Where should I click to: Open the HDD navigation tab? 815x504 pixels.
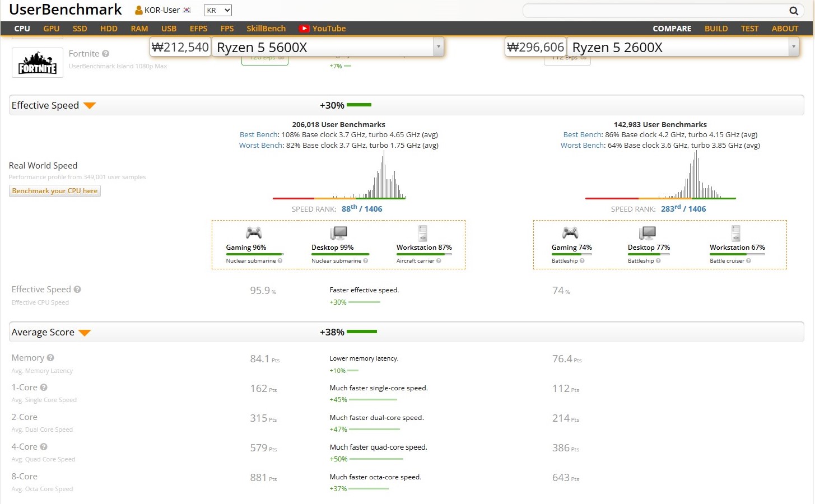(x=109, y=29)
